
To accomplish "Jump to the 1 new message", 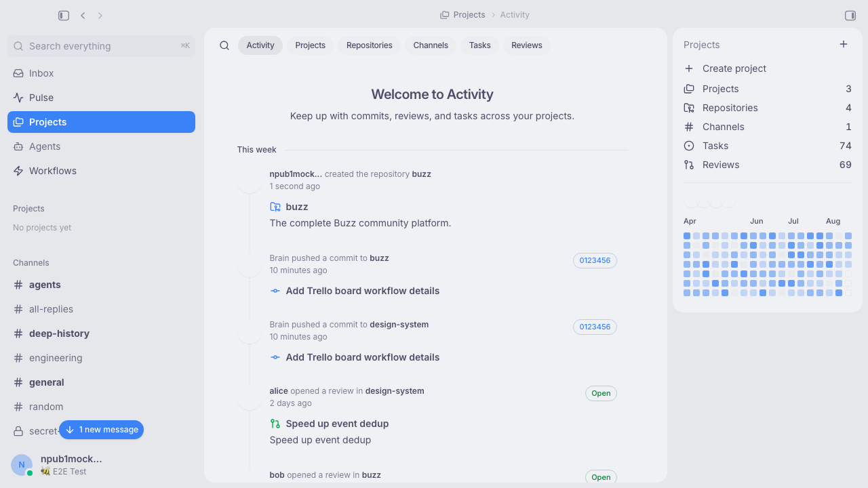I will [101, 430].
